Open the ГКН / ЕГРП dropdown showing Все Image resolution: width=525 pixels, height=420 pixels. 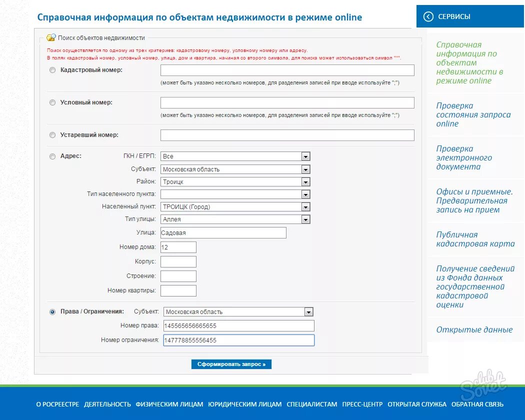point(305,156)
